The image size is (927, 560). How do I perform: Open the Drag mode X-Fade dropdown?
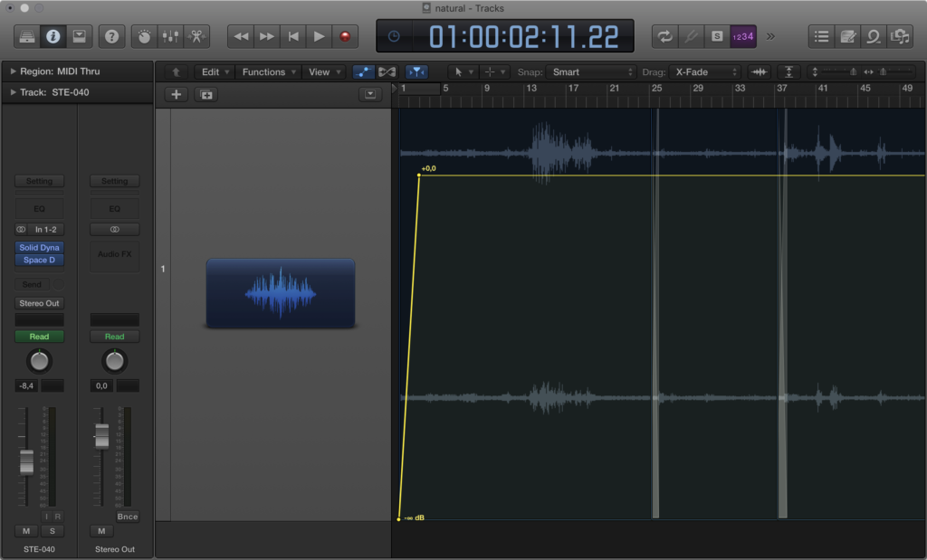click(705, 71)
